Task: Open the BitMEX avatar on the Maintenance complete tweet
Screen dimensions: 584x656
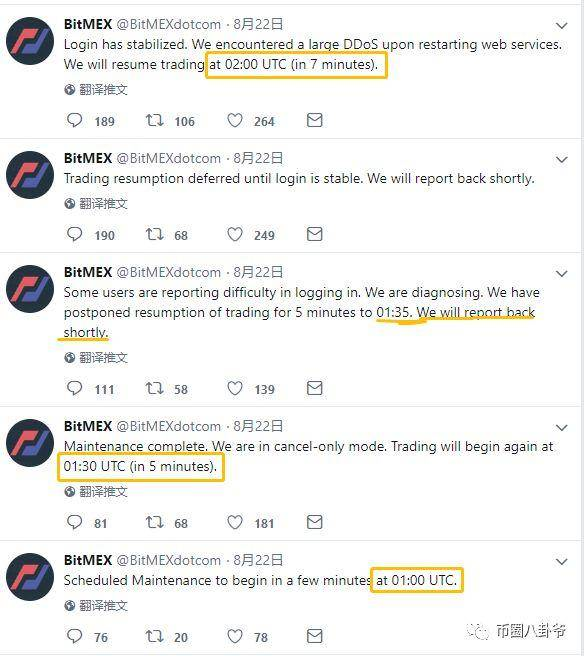Action: pyautogui.click(x=30, y=443)
